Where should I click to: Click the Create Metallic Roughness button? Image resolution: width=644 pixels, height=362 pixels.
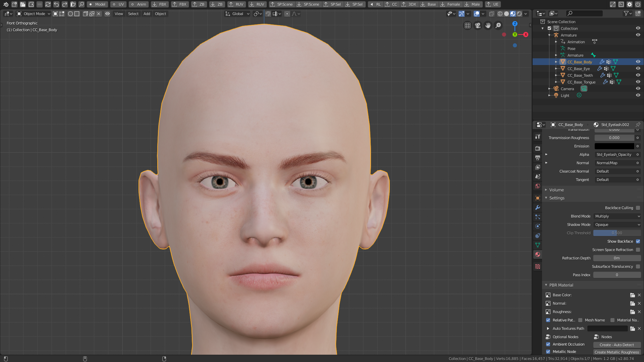click(x=617, y=352)
